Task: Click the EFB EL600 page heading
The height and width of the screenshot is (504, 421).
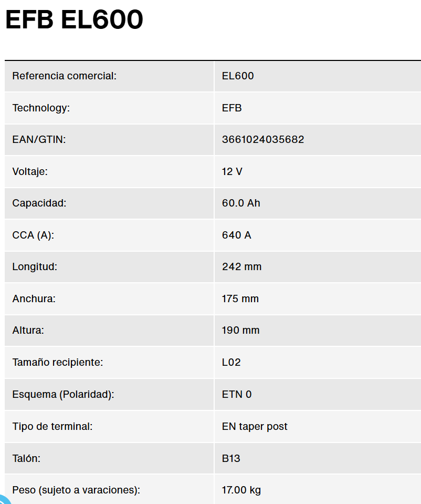Action: [x=74, y=19]
